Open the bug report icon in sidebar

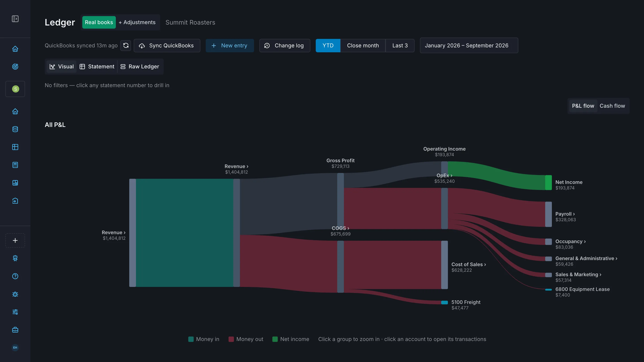tap(15, 294)
